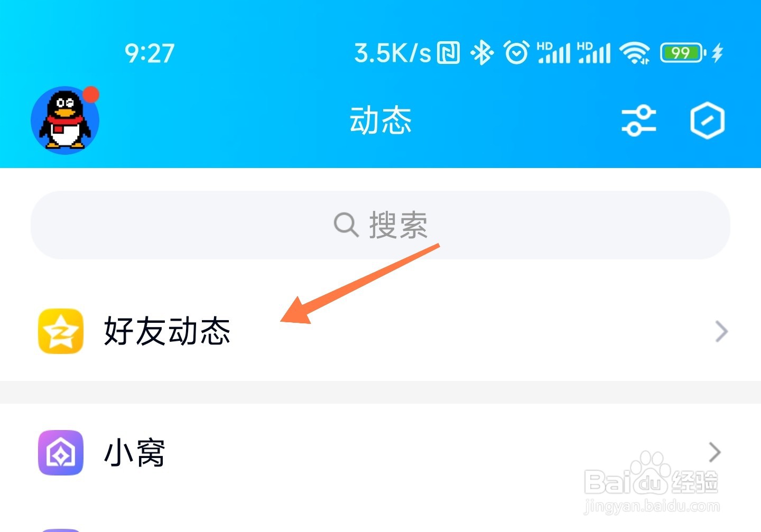Tap the magnifier icon in search bar
The width and height of the screenshot is (761, 532).
tap(347, 225)
